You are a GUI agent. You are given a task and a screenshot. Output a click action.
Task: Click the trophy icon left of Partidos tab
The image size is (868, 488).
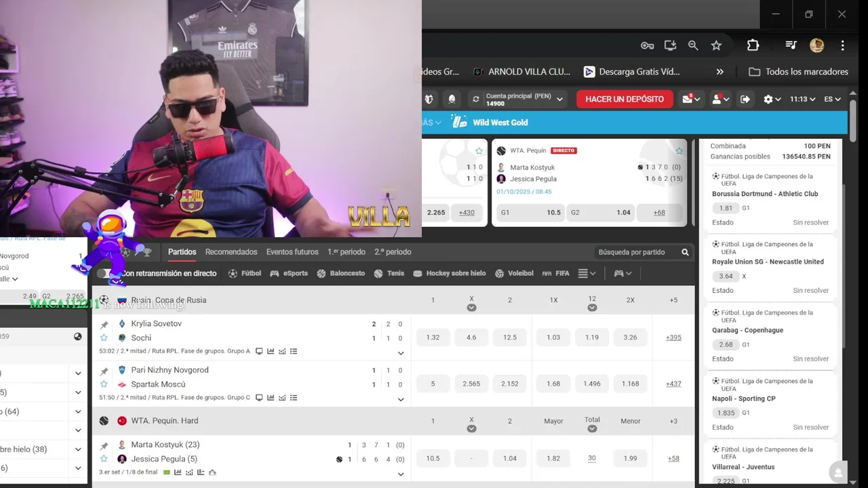147,252
